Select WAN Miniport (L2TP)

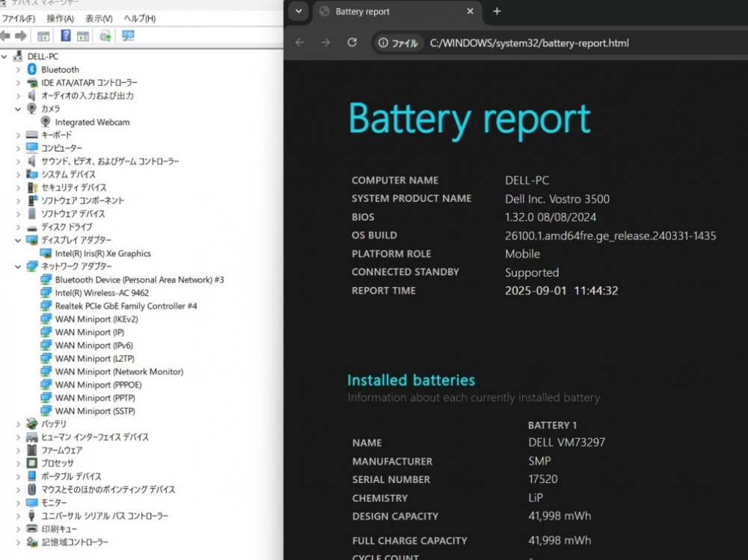[x=95, y=358]
